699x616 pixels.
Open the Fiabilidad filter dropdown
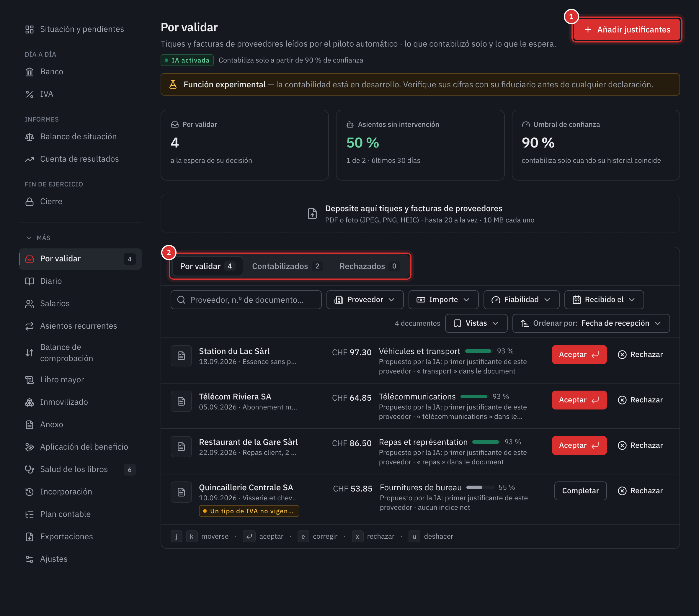point(521,300)
